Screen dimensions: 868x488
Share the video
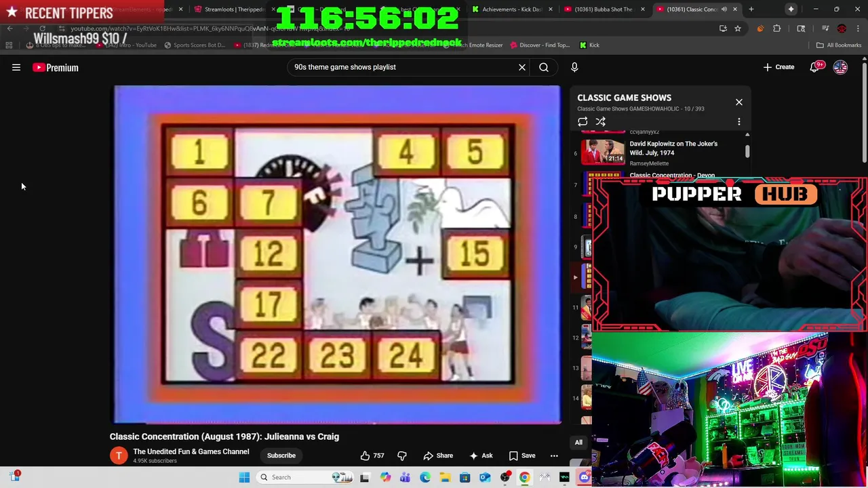tap(438, 455)
